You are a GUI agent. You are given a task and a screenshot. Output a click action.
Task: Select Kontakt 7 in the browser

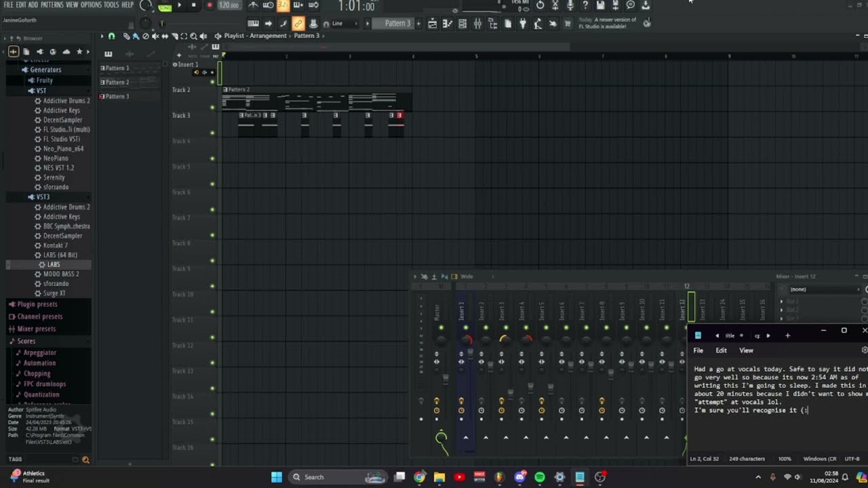click(56, 245)
